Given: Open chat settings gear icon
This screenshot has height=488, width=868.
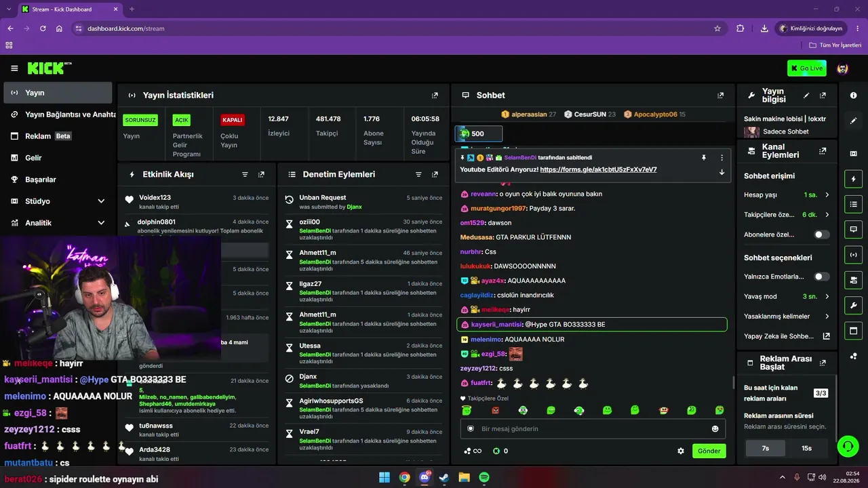Looking at the screenshot, I should 681,451.
